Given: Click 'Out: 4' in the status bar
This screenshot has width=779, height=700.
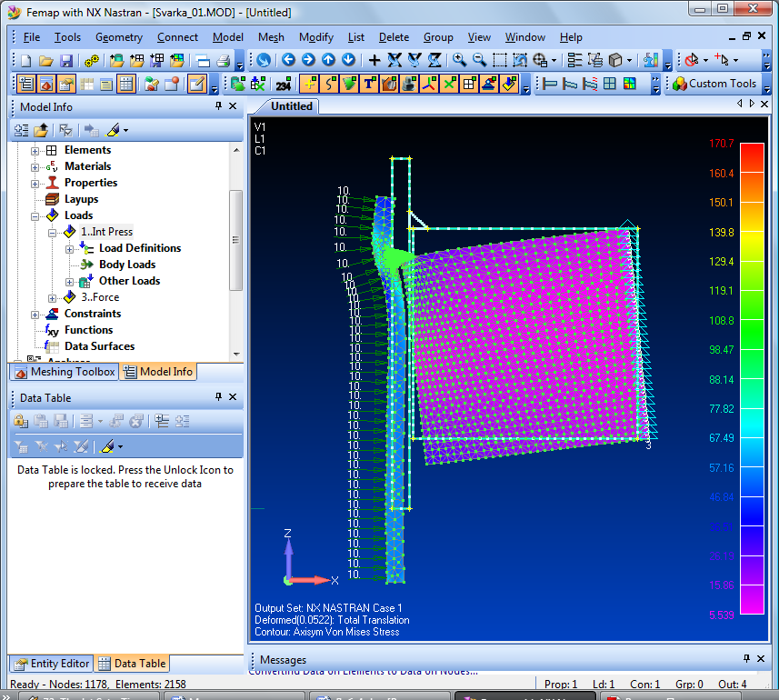Looking at the screenshot, I should pos(732,685).
